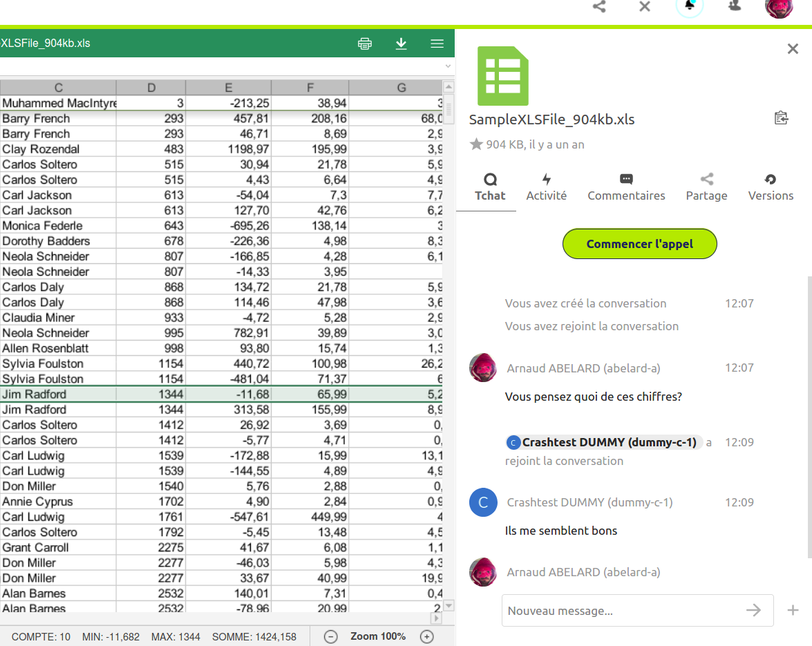Open the Commentaires tab
The image size is (812, 646).
tap(626, 187)
